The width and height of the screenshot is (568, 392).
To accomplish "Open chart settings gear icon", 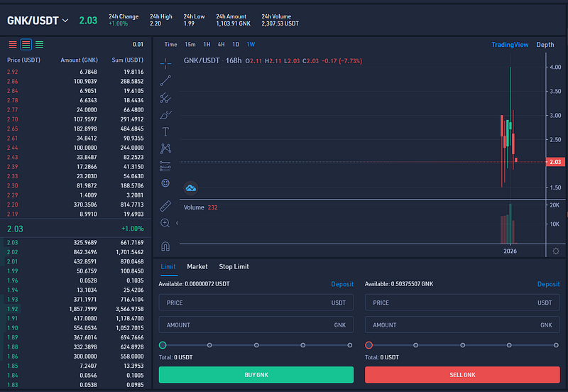I will pos(555,251).
